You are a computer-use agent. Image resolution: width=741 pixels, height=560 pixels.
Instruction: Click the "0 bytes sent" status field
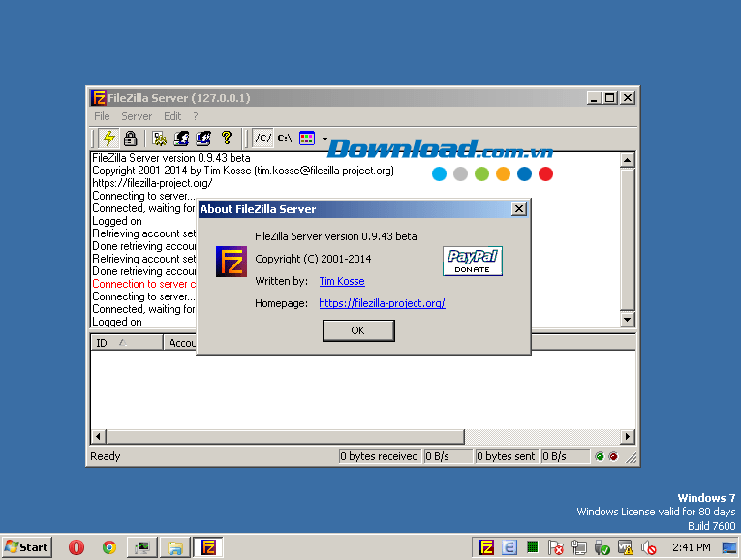coord(507,456)
